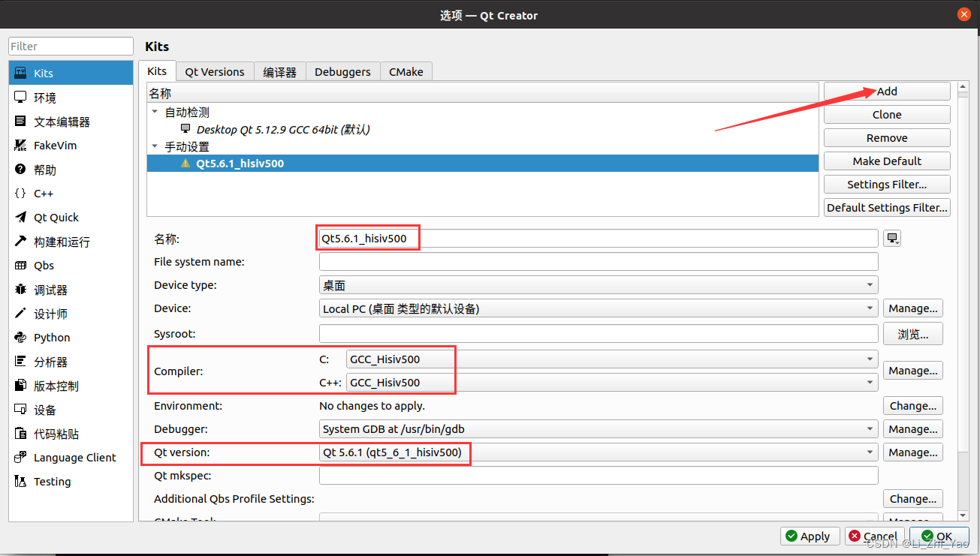Click the 名称 name input field
980x556 pixels.
(x=599, y=239)
